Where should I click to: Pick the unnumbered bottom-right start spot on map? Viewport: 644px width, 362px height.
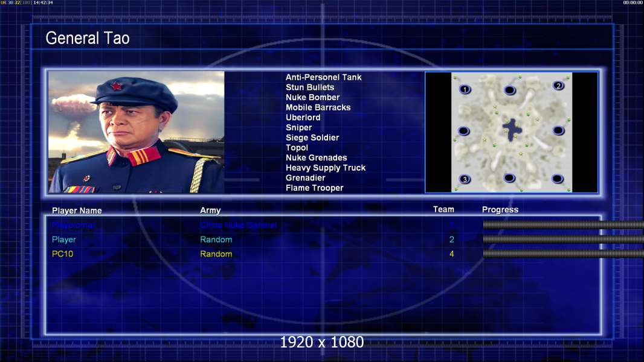tap(558, 179)
